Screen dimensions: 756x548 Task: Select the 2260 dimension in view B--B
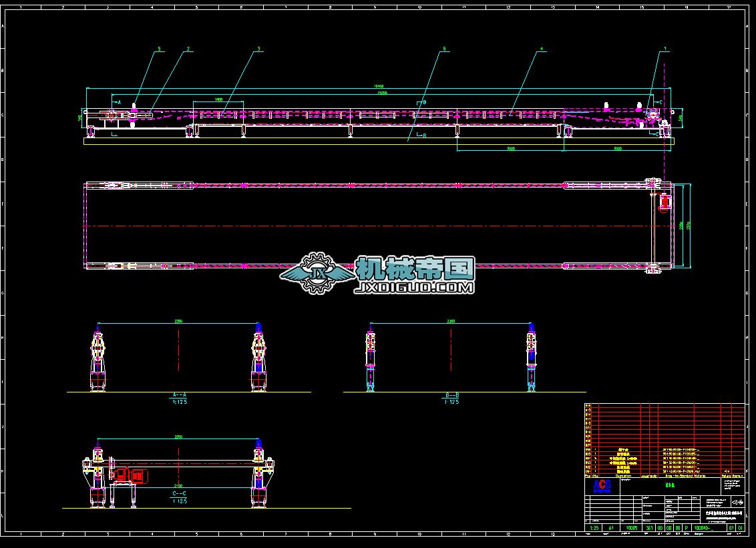451,321
